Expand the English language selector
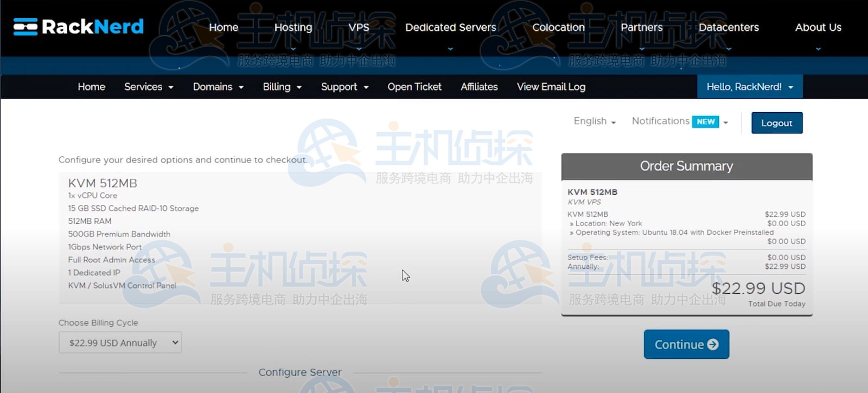 tap(595, 121)
